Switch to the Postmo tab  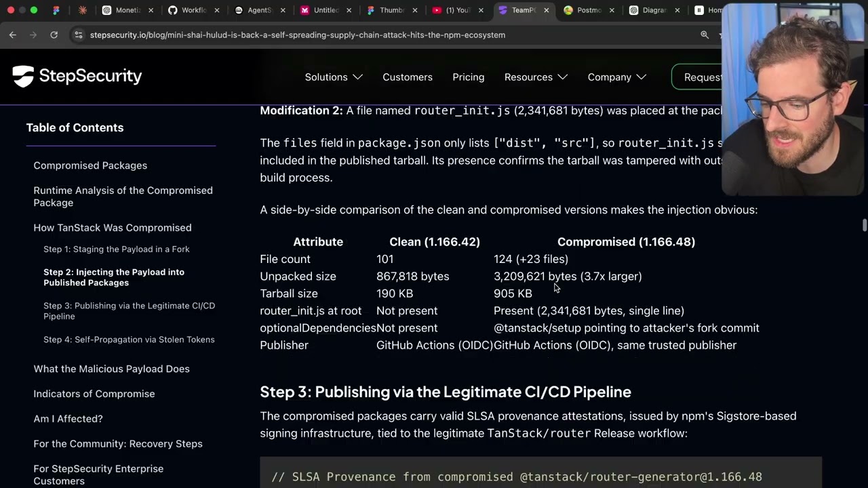tap(588, 10)
